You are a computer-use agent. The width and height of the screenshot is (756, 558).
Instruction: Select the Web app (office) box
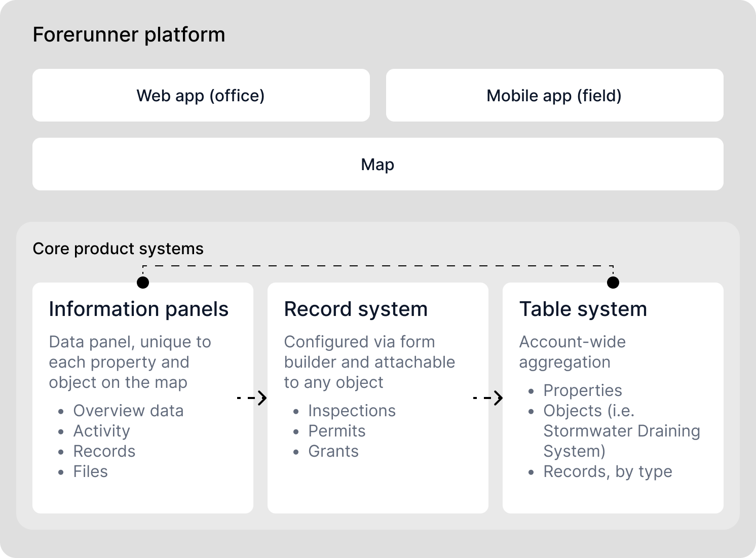201,95
